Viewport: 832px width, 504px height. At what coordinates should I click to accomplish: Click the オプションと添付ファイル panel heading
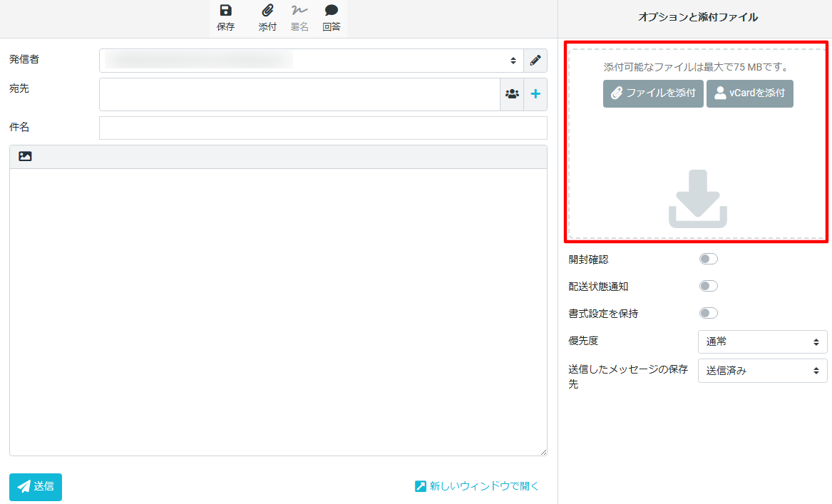(698, 17)
